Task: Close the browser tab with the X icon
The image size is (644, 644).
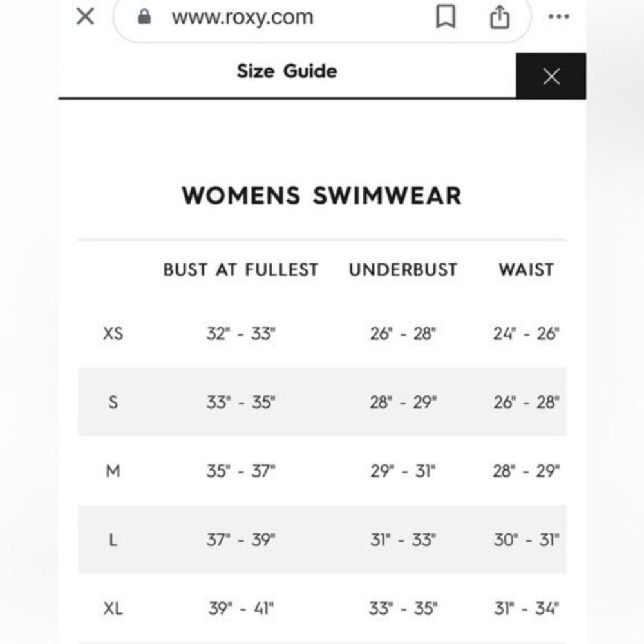Action: click(x=85, y=17)
